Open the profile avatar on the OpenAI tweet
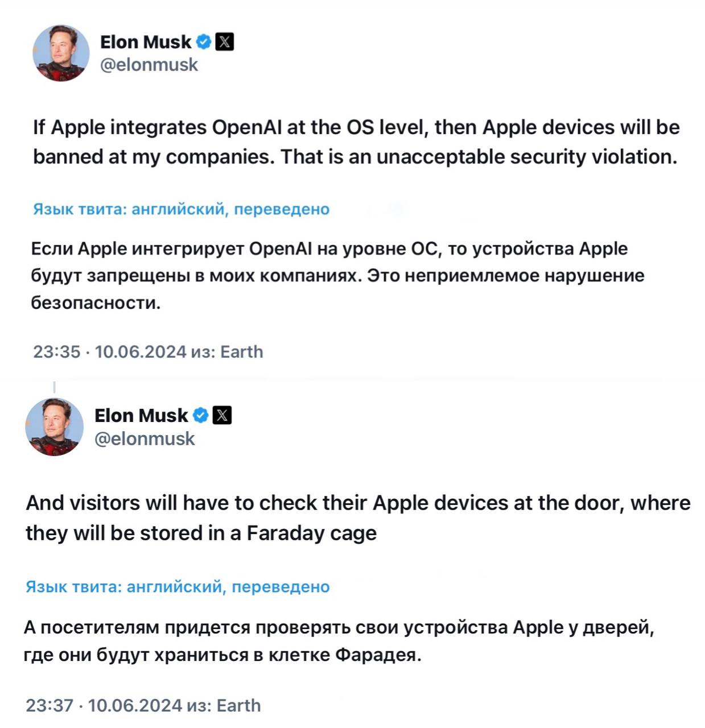Image resolution: width=705 pixels, height=728 pixels. coord(61,53)
